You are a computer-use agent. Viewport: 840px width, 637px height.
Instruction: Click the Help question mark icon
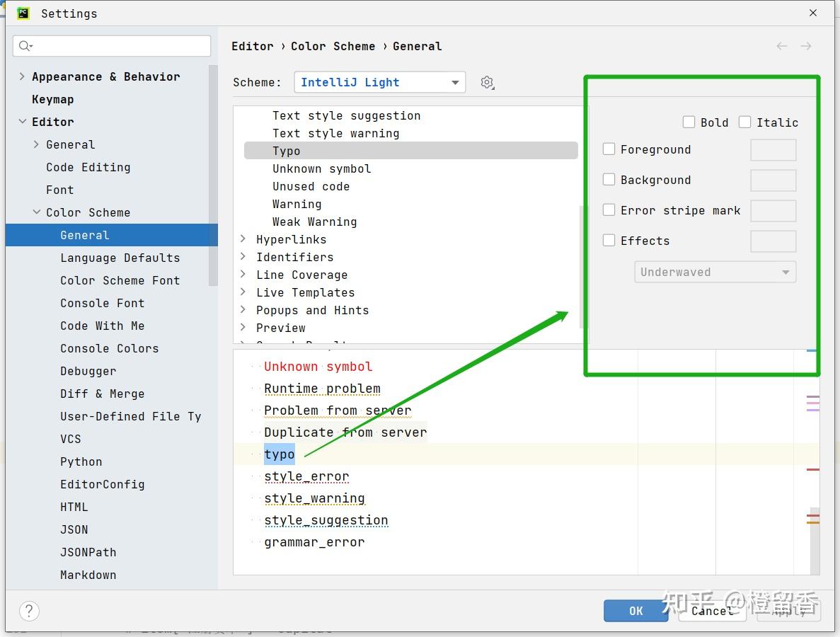point(28,610)
